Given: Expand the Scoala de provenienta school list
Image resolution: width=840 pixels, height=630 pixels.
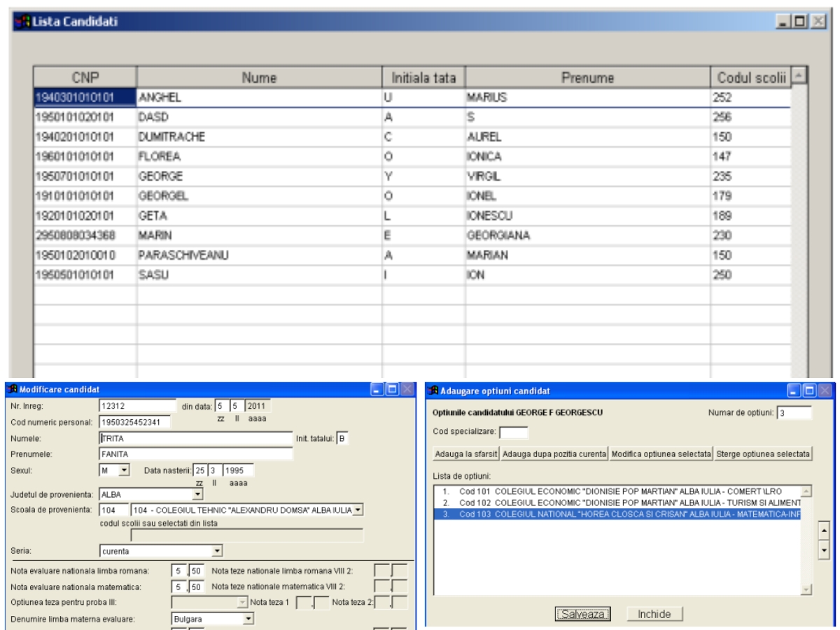Looking at the screenshot, I should [358, 510].
